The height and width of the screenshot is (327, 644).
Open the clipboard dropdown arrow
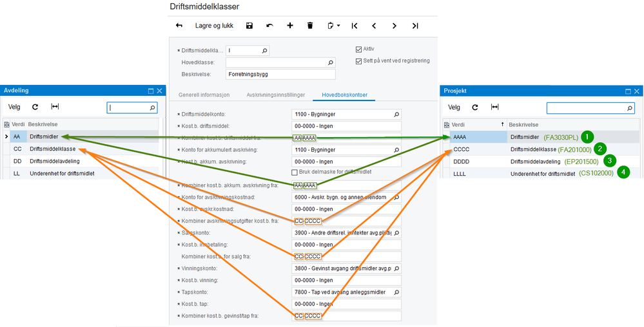pyautogui.click(x=338, y=26)
